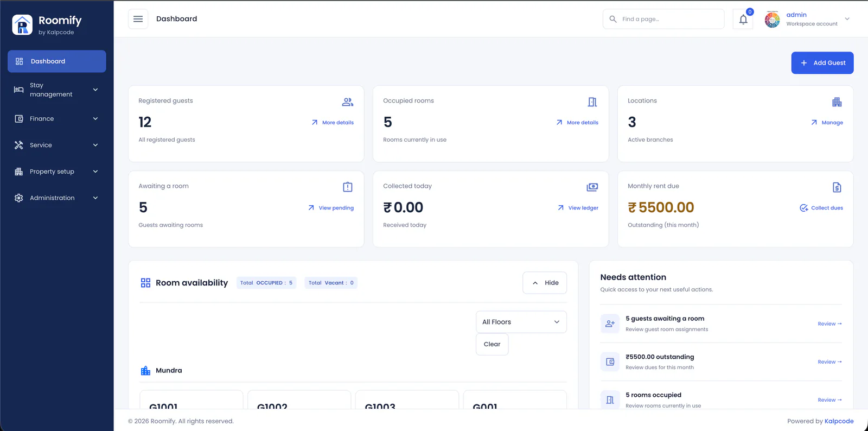
Task: Click the Locations building icon
Action: click(837, 102)
